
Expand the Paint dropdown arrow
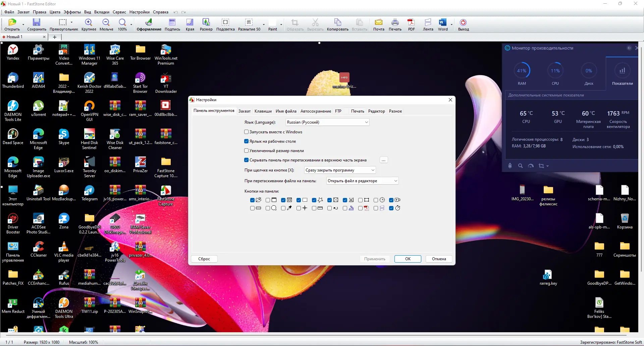281,24
